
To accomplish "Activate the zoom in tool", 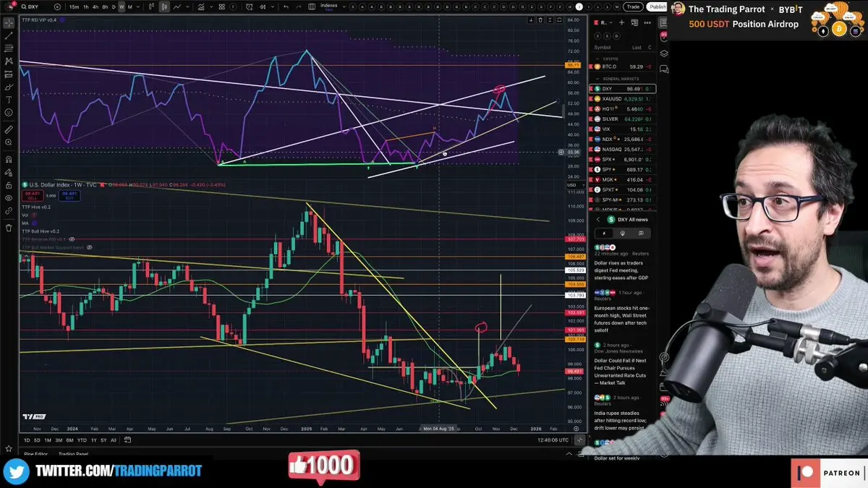I will 9,142.
